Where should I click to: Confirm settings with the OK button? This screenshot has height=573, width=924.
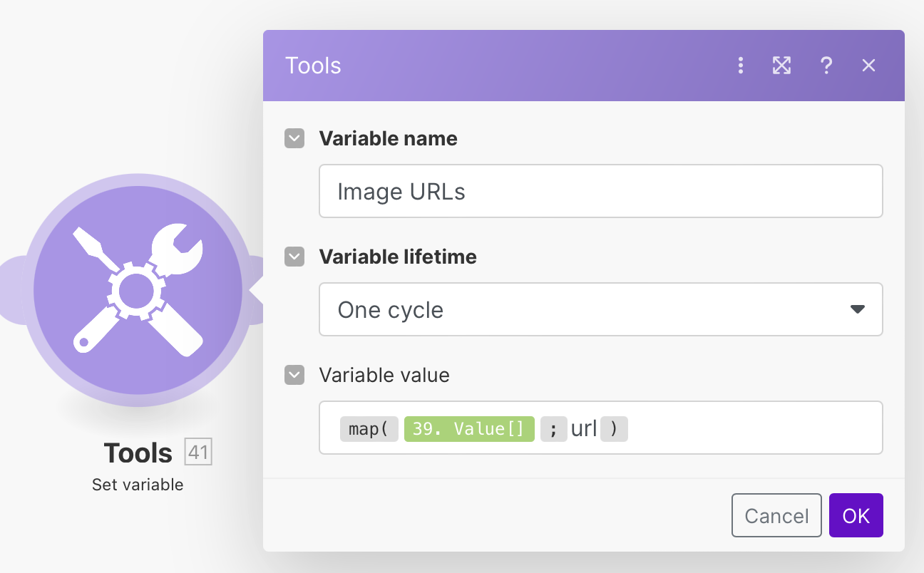pos(856,515)
